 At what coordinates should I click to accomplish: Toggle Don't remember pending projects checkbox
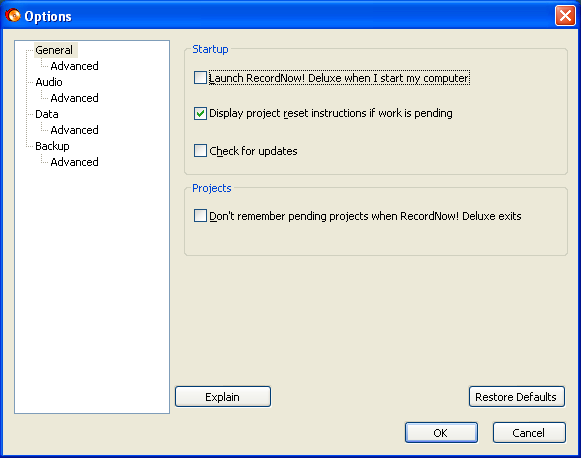click(200, 216)
